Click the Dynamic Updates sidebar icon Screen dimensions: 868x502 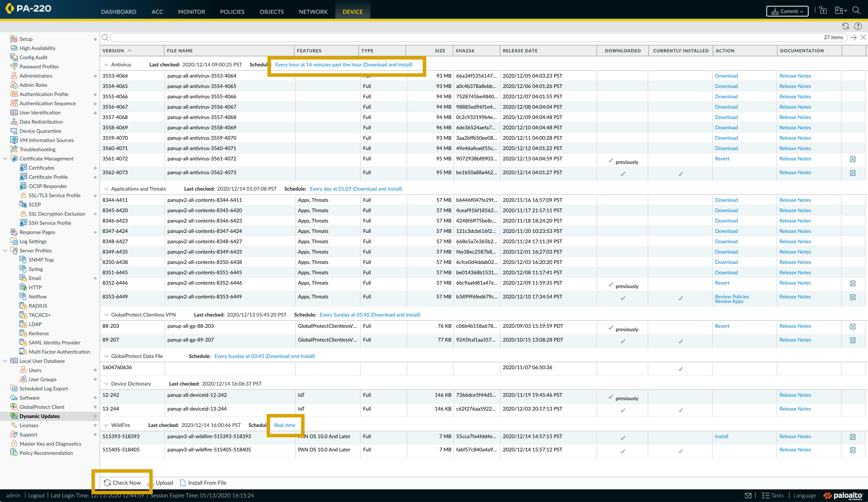14,416
